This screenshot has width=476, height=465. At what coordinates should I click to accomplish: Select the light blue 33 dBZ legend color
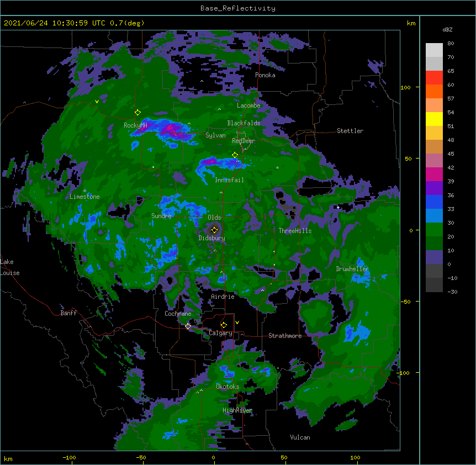[x=434, y=216]
